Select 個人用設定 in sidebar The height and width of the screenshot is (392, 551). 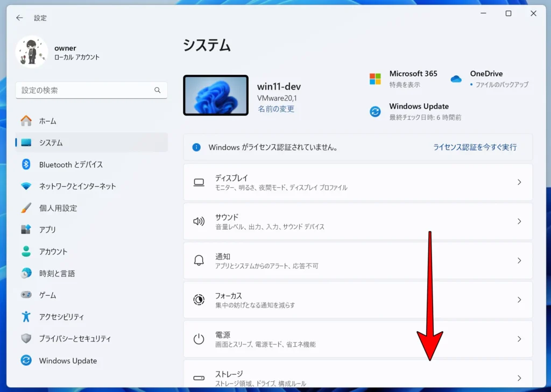click(58, 208)
